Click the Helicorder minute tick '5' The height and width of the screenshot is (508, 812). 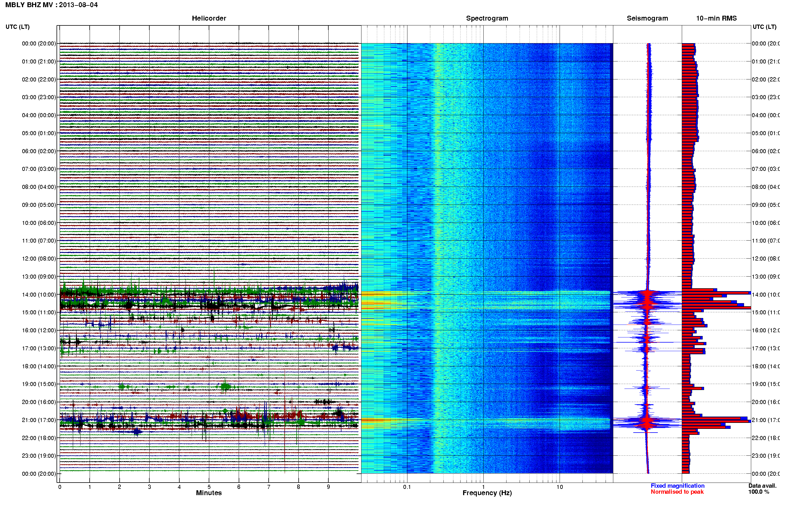[x=209, y=487]
